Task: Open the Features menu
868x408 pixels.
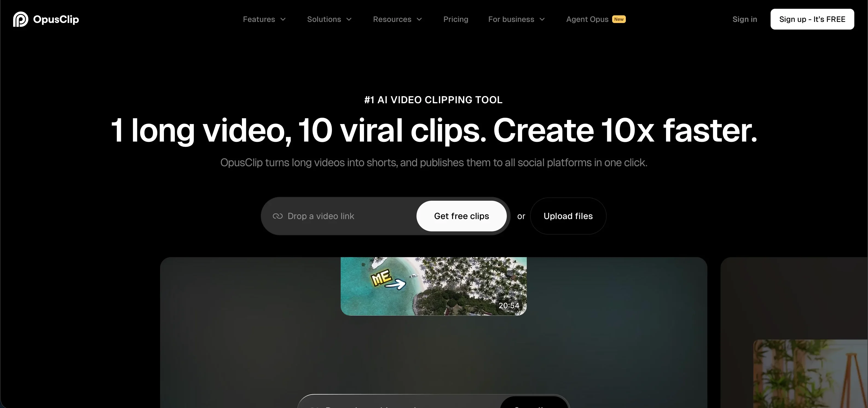Action: (x=259, y=19)
